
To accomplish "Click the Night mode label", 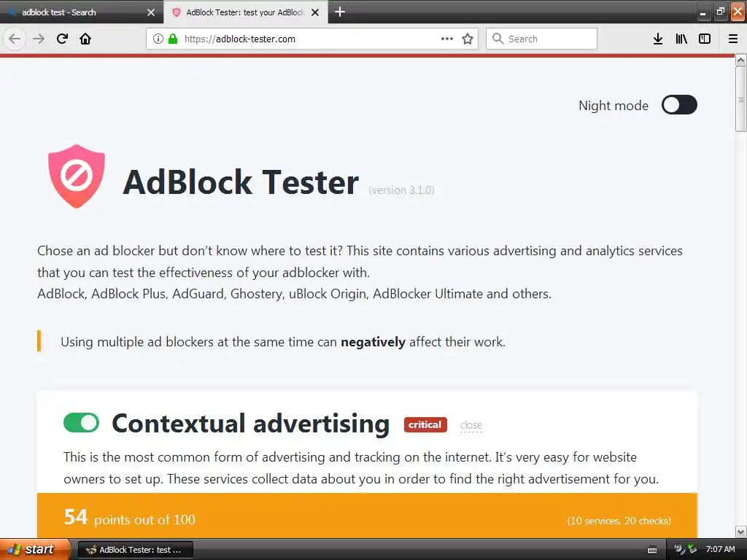I will [x=613, y=105].
